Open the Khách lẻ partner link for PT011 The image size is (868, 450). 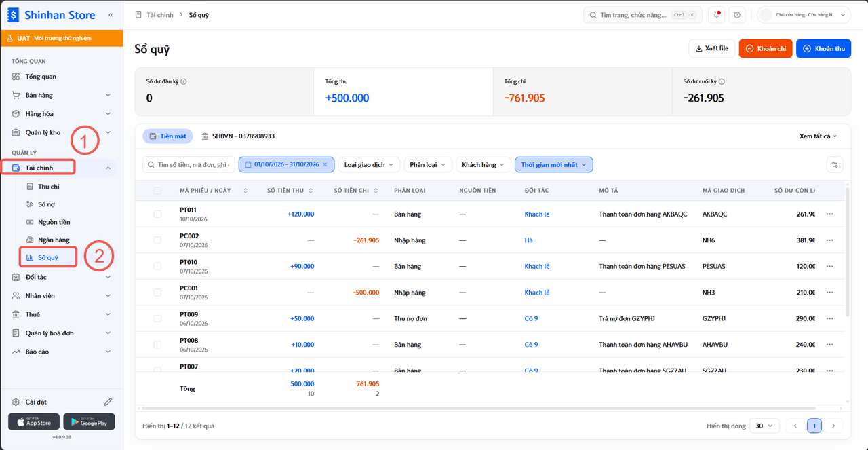537,214
